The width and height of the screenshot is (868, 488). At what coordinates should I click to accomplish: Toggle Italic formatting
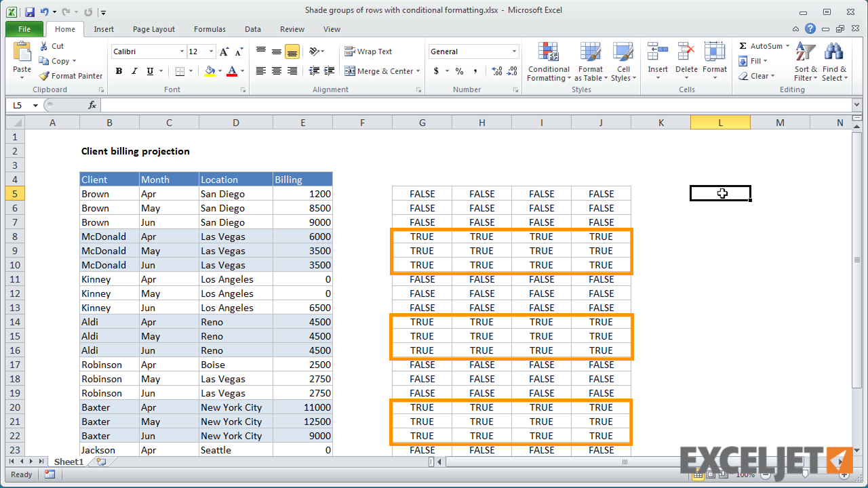click(x=134, y=71)
